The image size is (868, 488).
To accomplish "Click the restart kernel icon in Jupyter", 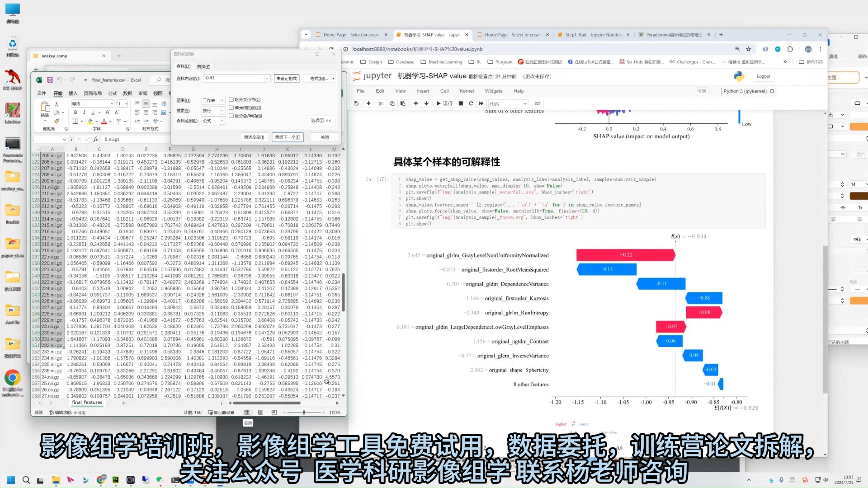I will point(470,103).
